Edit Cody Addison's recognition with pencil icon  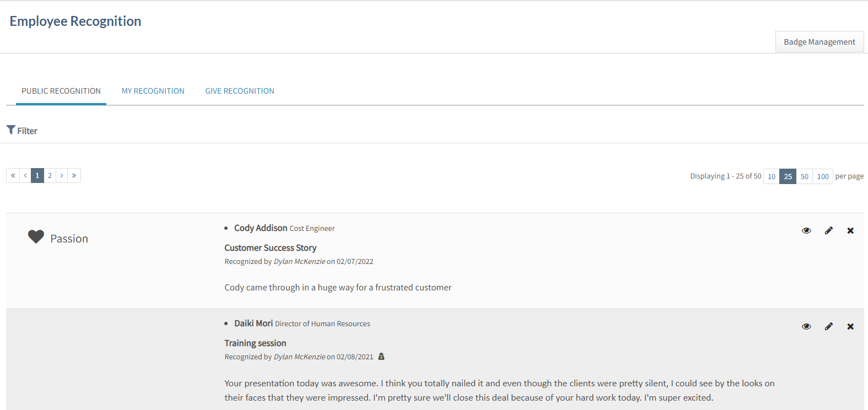tap(828, 231)
